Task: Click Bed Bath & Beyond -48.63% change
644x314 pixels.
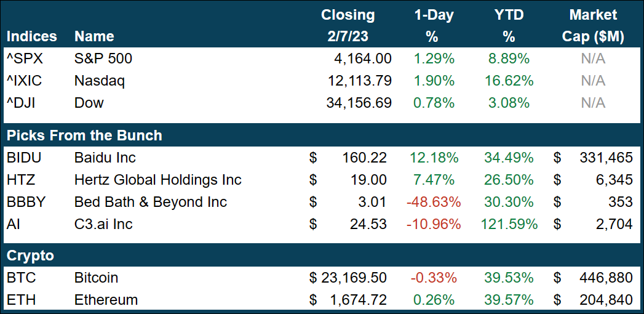Action: [434, 202]
